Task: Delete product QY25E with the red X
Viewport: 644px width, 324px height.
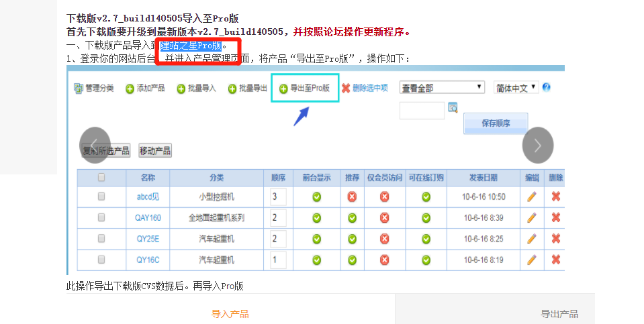Action: tap(556, 239)
